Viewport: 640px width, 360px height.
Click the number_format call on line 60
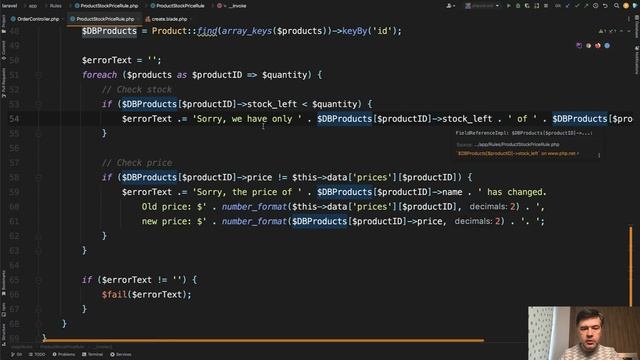(255, 207)
